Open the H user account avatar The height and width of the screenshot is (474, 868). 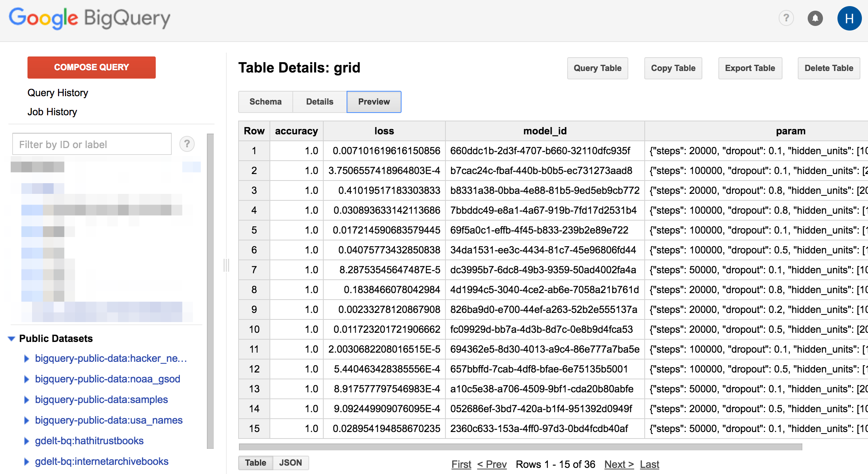click(849, 18)
